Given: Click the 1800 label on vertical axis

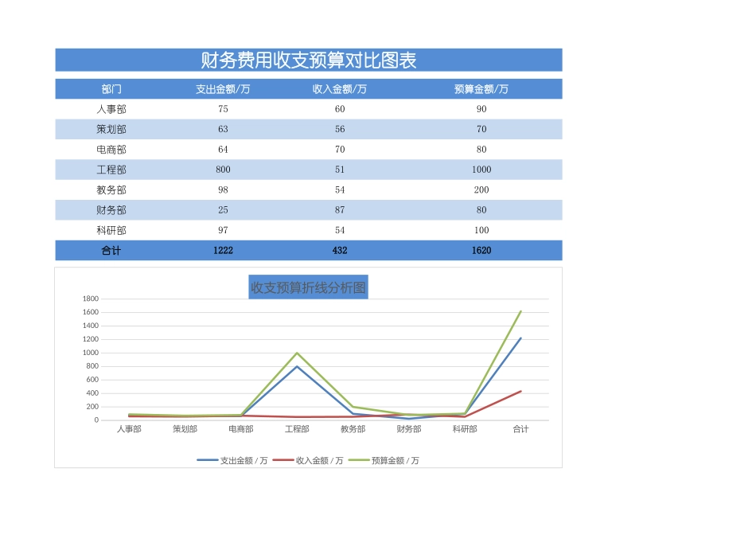Looking at the screenshot, I should click(90, 299).
